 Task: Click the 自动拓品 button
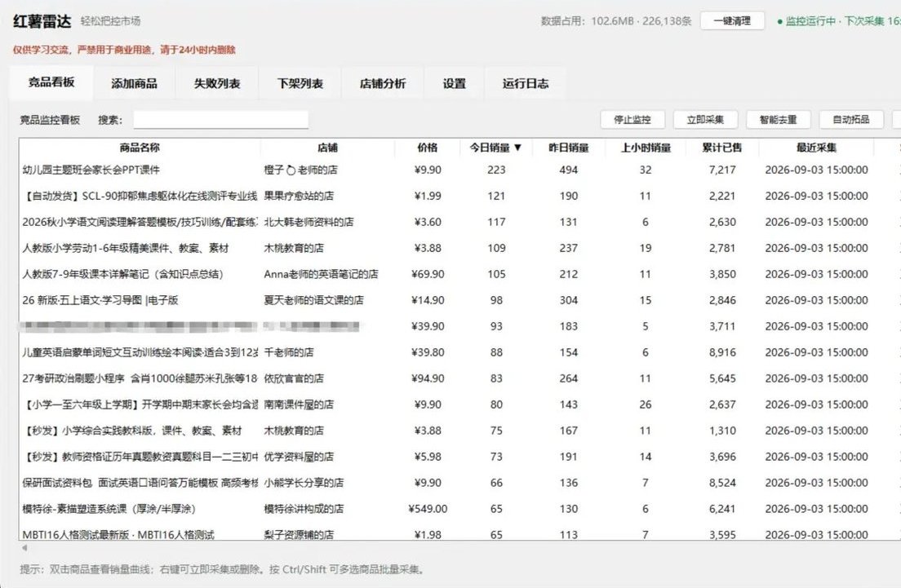click(851, 119)
